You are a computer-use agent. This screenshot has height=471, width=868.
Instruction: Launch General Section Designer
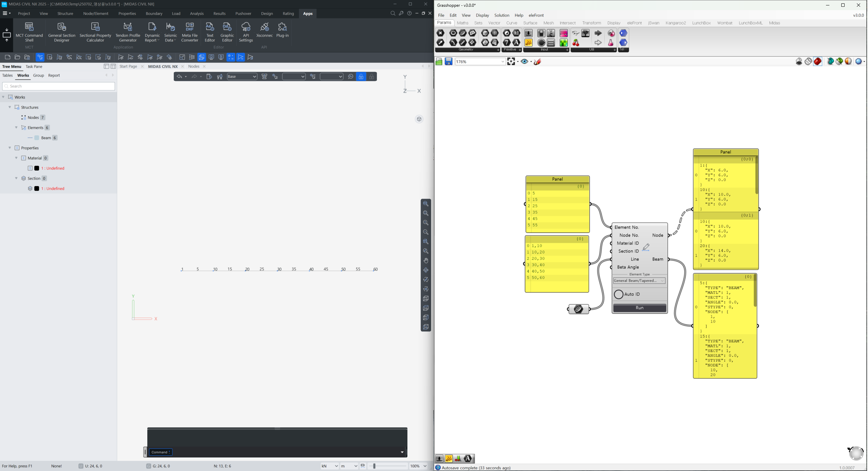coord(62,32)
